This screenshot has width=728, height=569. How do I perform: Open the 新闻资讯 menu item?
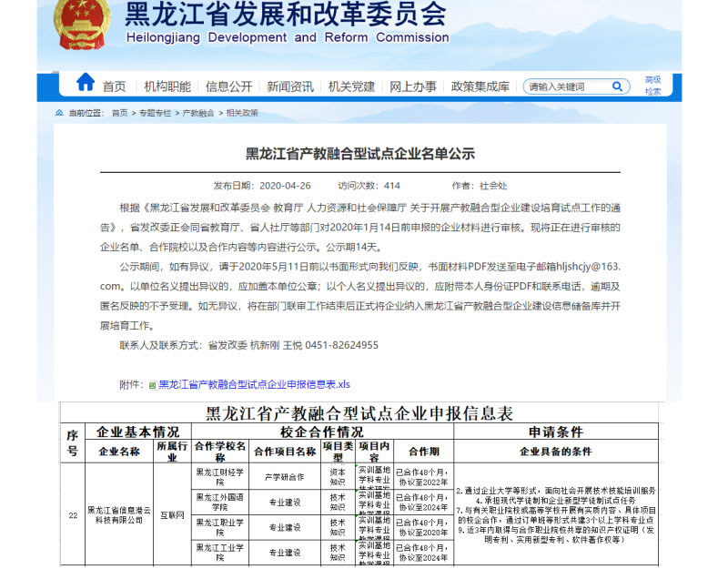tap(289, 86)
